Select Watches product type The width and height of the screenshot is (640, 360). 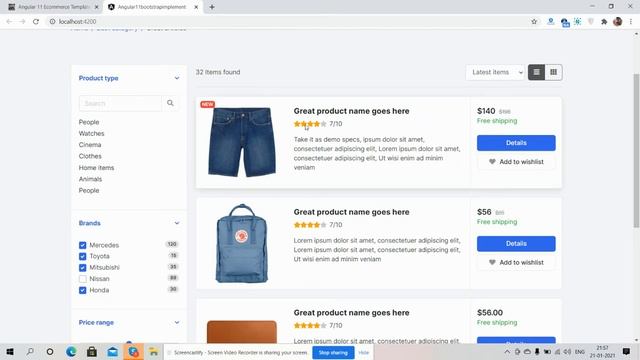(91, 133)
